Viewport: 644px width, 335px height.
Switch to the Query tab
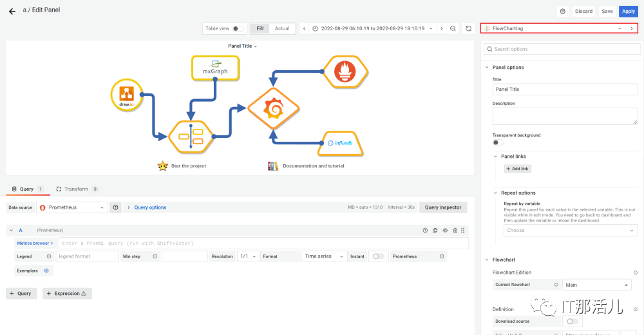click(28, 189)
